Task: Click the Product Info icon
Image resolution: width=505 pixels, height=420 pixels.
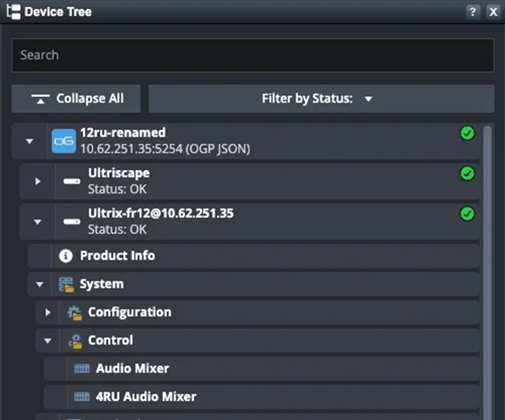Action: [x=66, y=256]
